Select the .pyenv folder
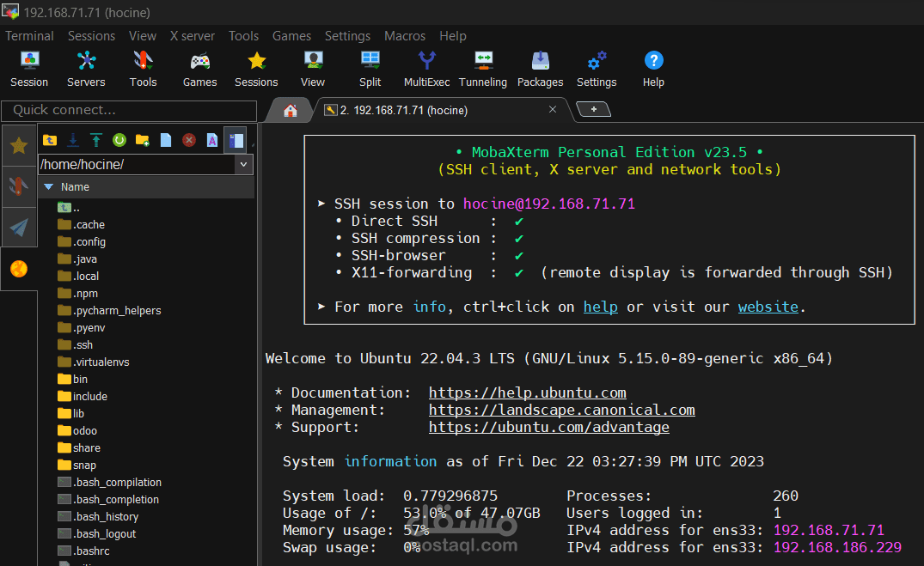The width and height of the screenshot is (924, 566). point(82,327)
